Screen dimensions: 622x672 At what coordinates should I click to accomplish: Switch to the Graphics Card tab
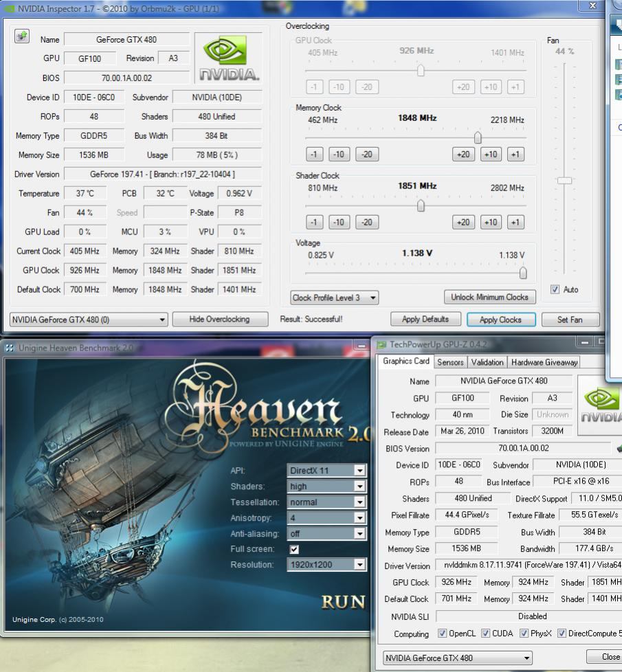click(406, 361)
